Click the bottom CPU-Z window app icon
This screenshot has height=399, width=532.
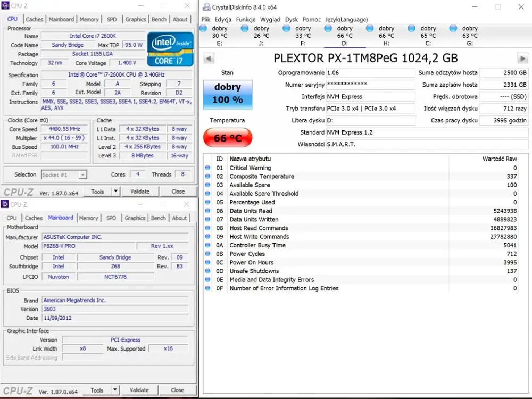pos(5,204)
